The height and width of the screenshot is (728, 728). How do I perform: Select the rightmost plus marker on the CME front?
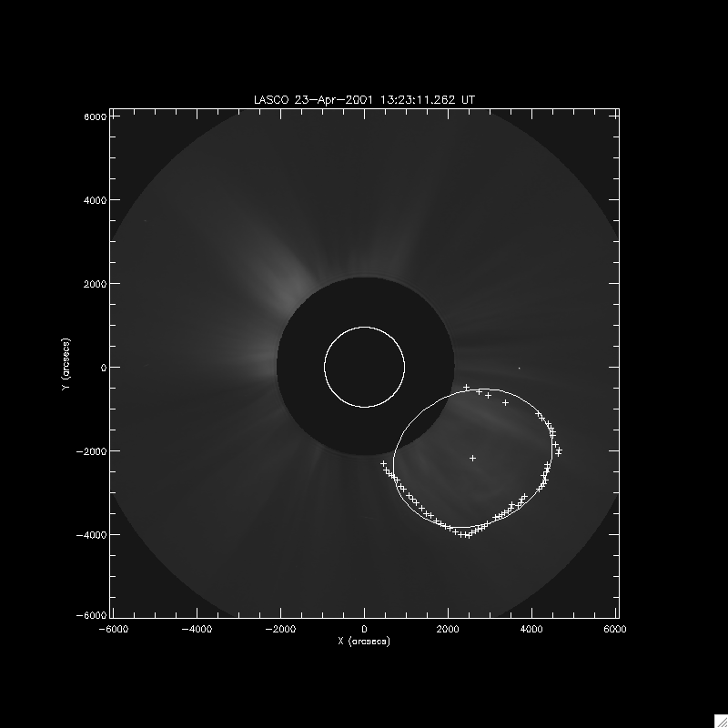tap(559, 451)
